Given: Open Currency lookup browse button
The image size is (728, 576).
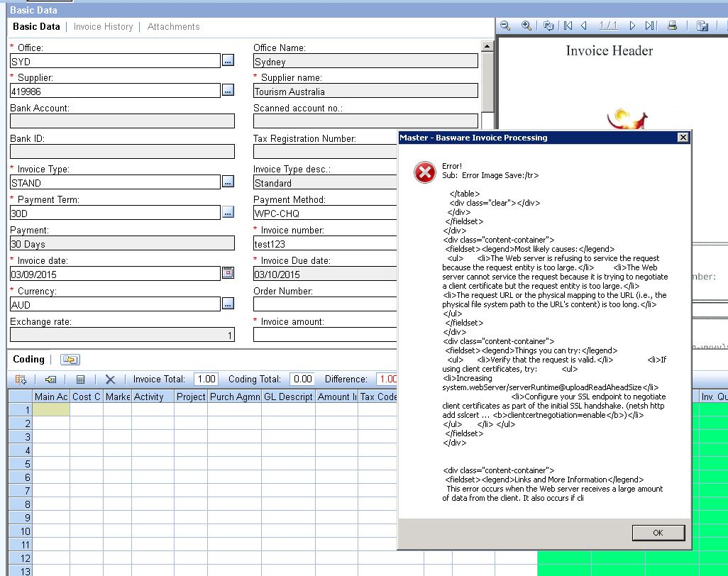Looking at the screenshot, I should pyautogui.click(x=228, y=304).
